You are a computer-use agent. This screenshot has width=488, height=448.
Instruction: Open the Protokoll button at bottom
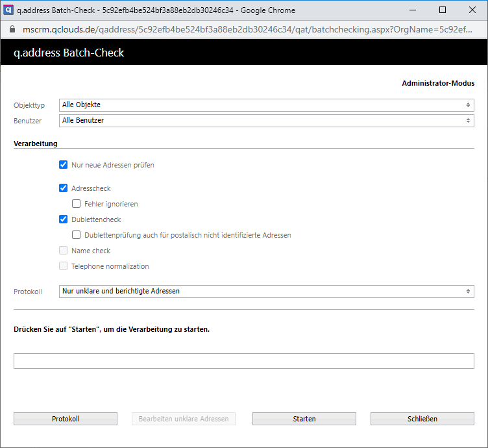pos(66,419)
